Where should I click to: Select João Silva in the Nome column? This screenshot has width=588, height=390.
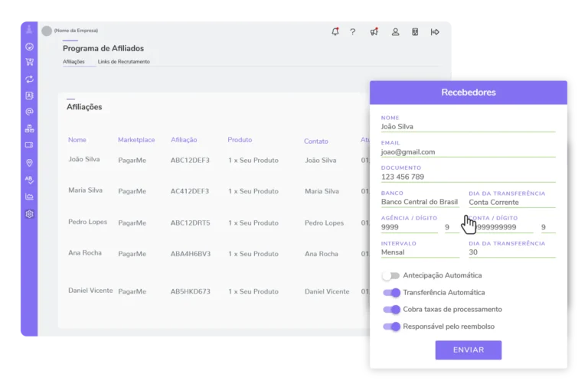tap(84, 159)
